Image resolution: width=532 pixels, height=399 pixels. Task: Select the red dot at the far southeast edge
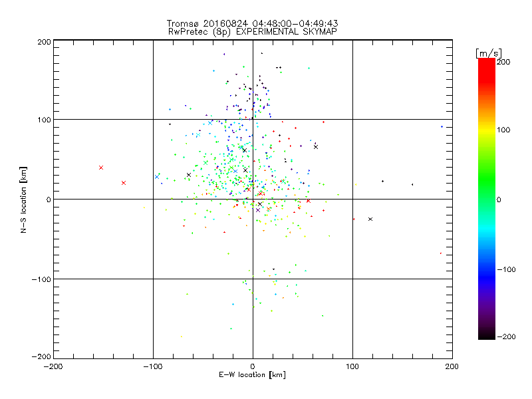[441, 253]
